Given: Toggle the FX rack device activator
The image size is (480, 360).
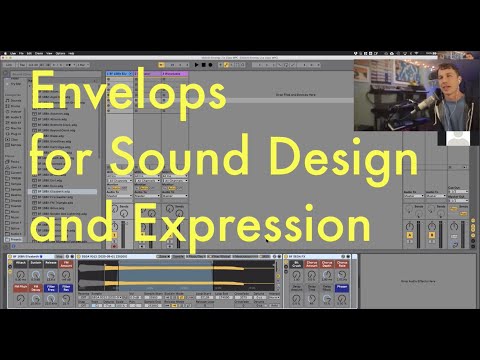Looking at the screenshot, I should (286, 257).
